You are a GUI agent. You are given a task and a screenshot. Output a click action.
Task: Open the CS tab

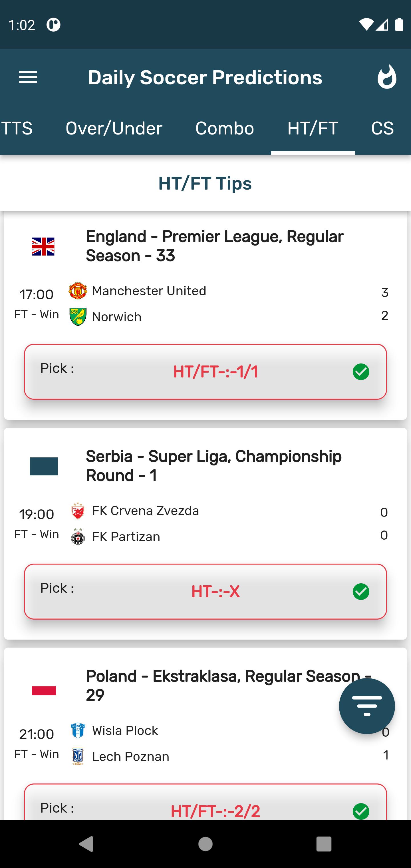click(382, 128)
